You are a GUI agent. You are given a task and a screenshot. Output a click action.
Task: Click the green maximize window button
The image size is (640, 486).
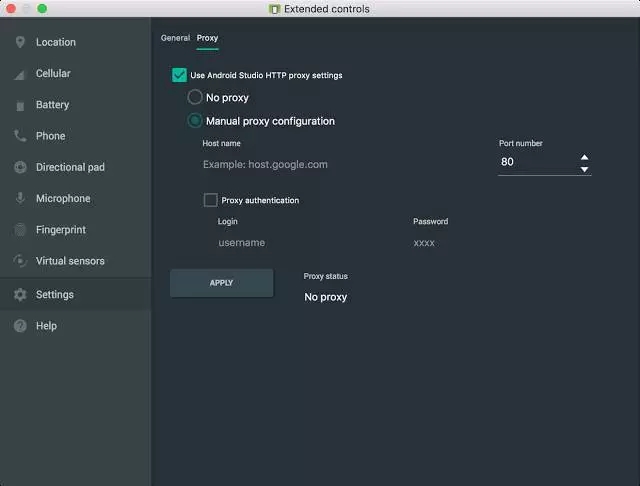click(42, 8)
